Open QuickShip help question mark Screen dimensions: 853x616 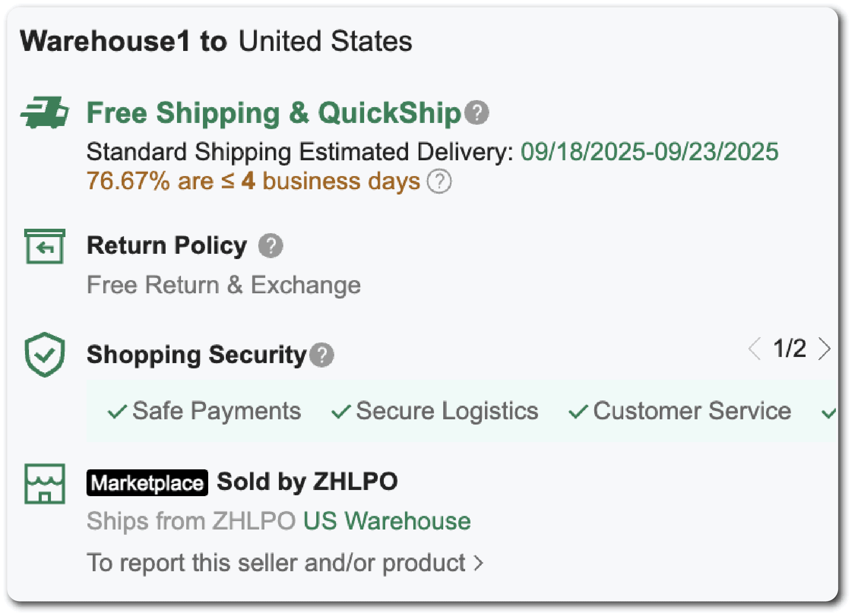tap(477, 113)
